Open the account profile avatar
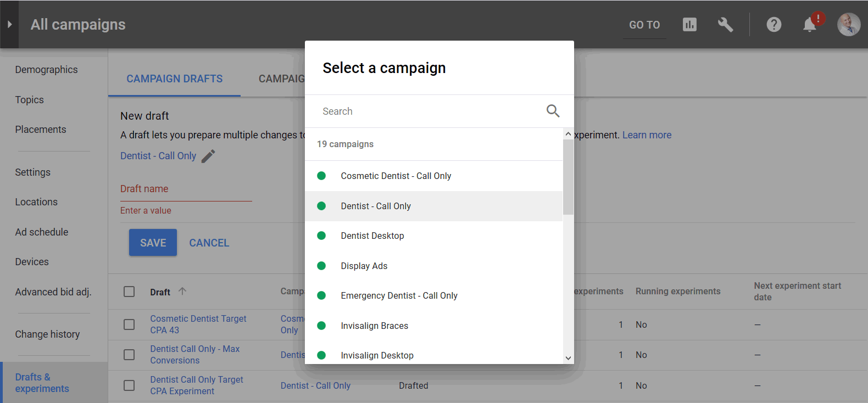The image size is (868, 403). tap(848, 25)
